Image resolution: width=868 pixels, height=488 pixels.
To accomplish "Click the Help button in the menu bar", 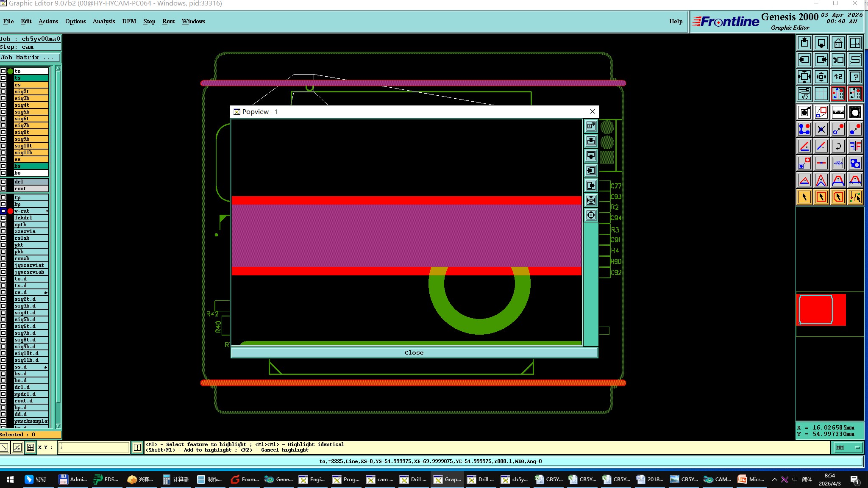I will tap(676, 21).
